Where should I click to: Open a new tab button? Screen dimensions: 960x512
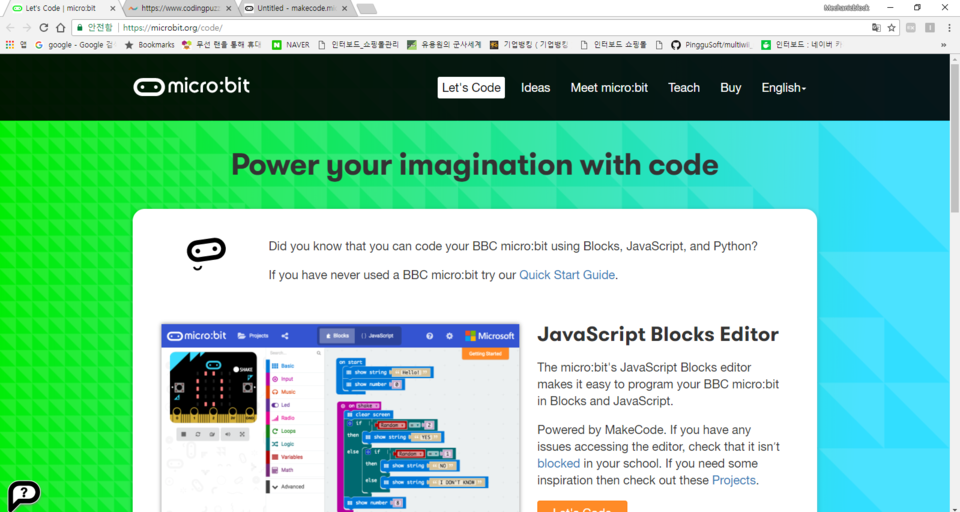tap(367, 9)
